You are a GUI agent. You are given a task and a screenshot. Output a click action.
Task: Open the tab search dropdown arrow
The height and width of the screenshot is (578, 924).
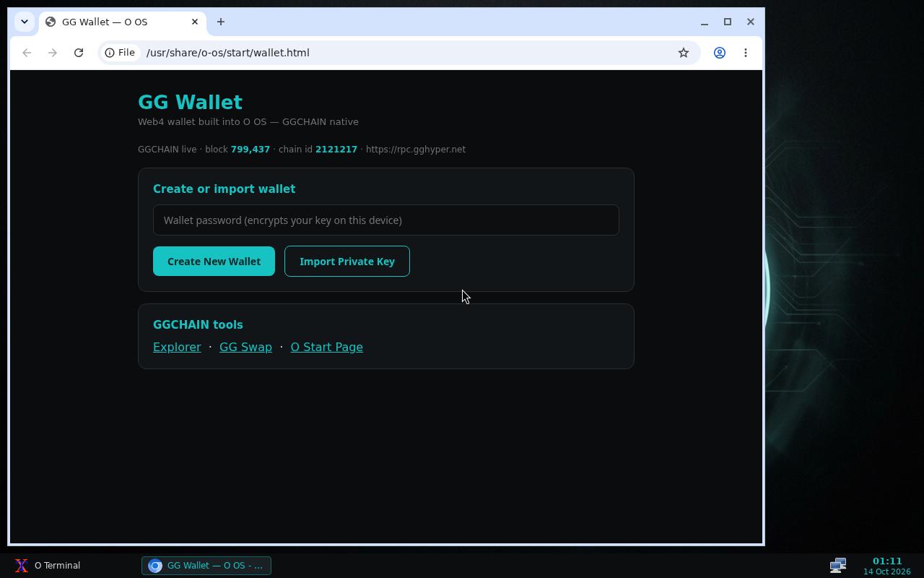click(25, 22)
